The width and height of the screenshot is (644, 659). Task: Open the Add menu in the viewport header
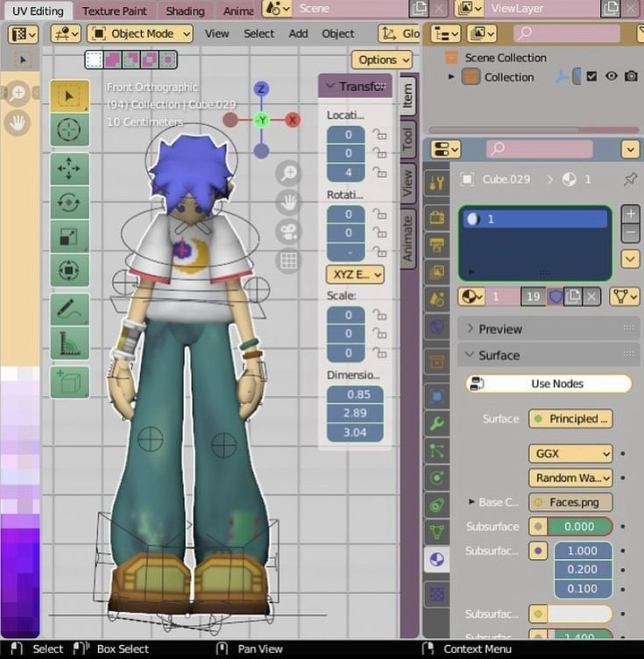coord(298,34)
